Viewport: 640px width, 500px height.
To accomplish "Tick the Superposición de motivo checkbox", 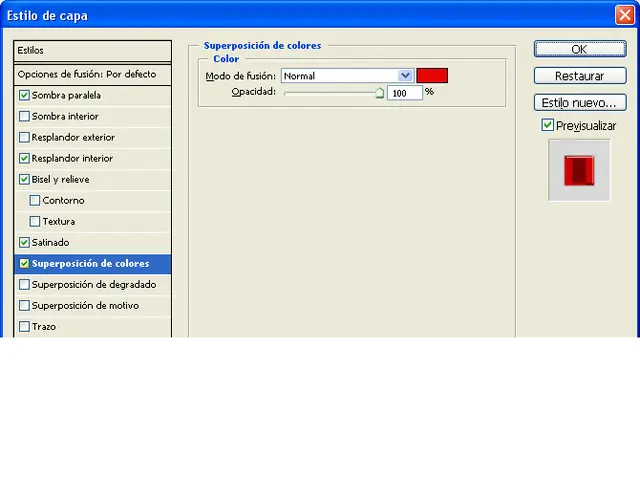I will (24, 305).
